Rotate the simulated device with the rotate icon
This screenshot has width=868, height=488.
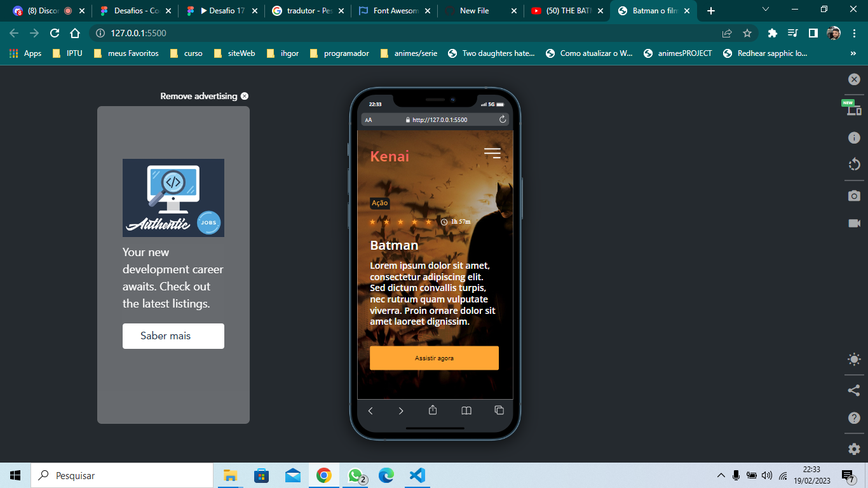[854, 164]
